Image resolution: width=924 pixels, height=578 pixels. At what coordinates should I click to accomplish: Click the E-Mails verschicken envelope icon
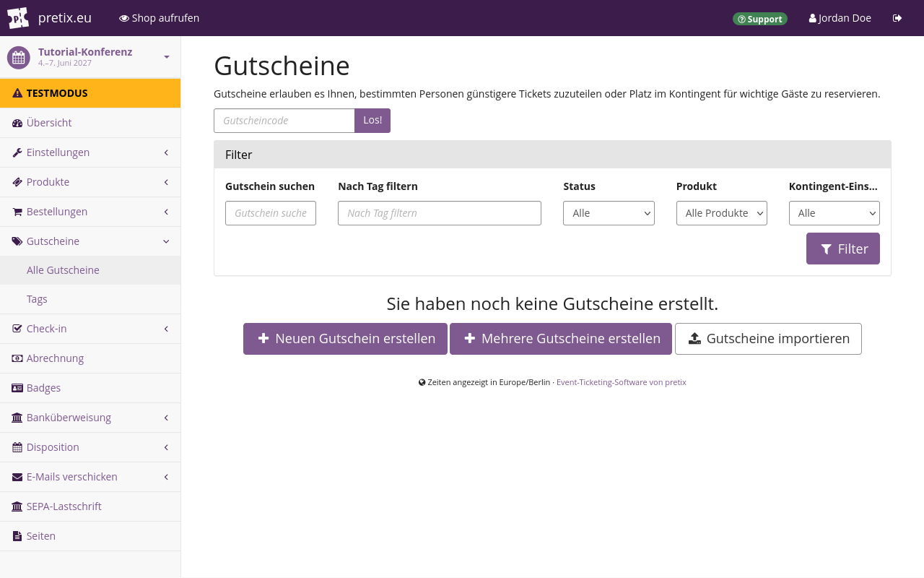pyautogui.click(x=17, y=477)
